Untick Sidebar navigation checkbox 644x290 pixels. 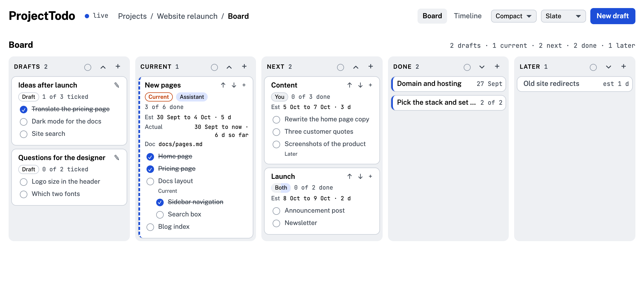pyautogui.click(x=160, y=202)
